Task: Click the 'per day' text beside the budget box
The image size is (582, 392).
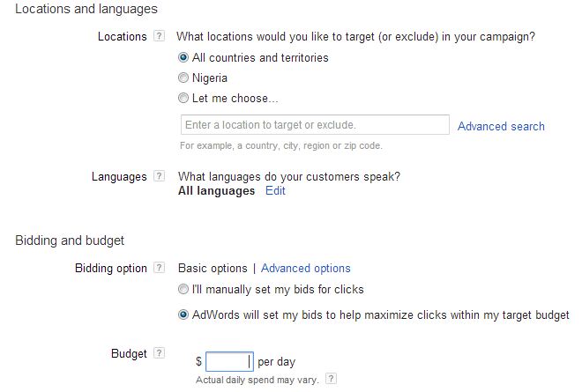Action: tap(278, 361)
